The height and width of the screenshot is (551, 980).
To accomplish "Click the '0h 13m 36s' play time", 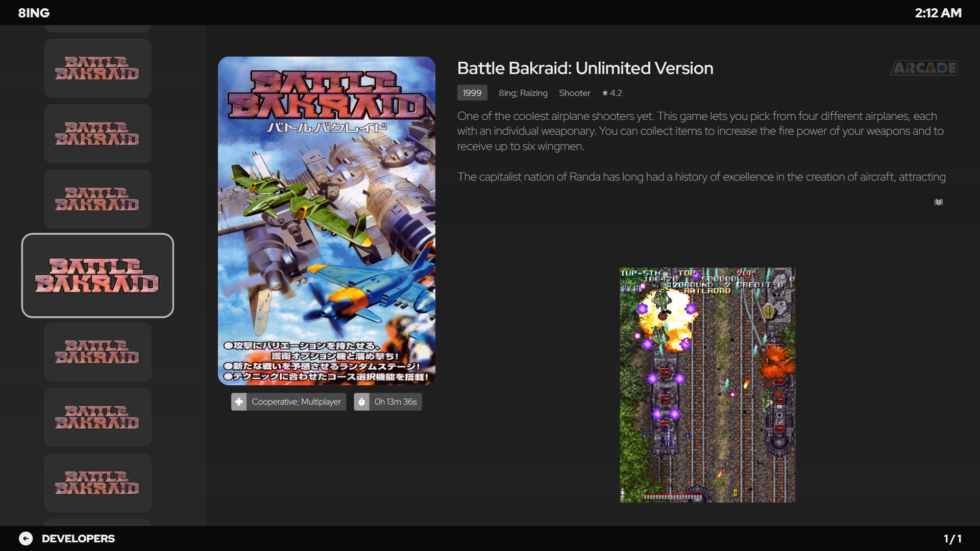I will tap(396, 402).
